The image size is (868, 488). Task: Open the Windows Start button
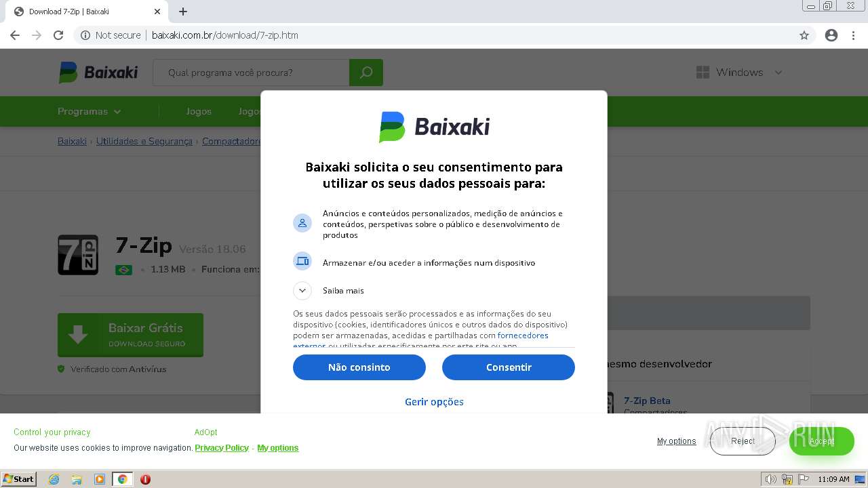tap(19, 479)
